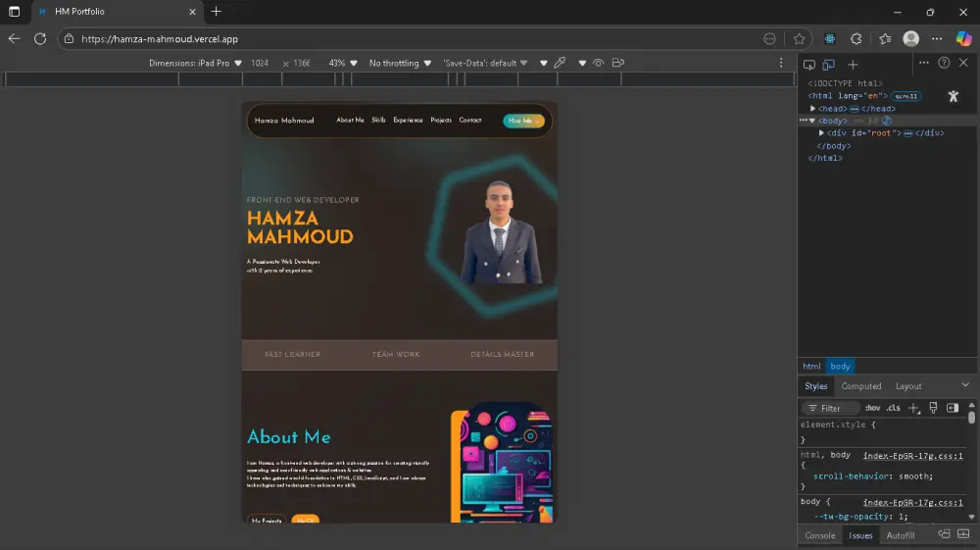Open the Console drawer tab

pyautogui.click(x=820, y=535)
